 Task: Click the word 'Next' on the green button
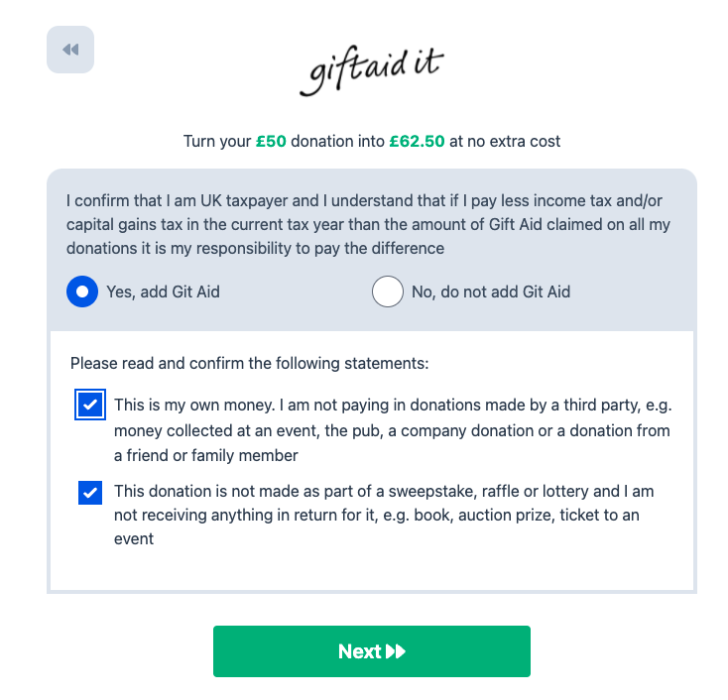[x=359, y=651]
